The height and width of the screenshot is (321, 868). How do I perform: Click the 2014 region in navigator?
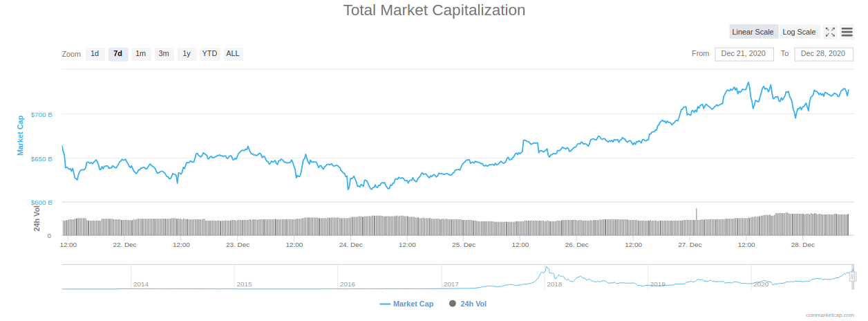click(141, 284)
